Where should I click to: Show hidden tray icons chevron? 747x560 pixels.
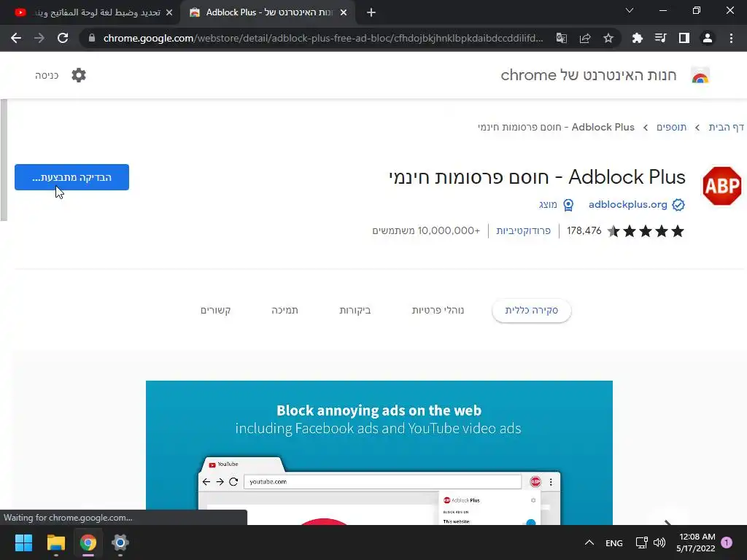tap(589, 542)
